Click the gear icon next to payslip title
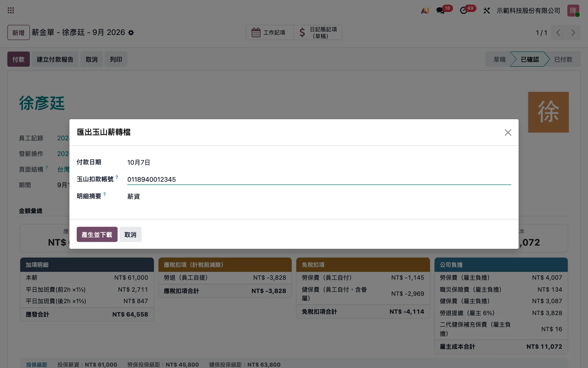The width and height of the screenshot is (588, 368). pos(131,32)
